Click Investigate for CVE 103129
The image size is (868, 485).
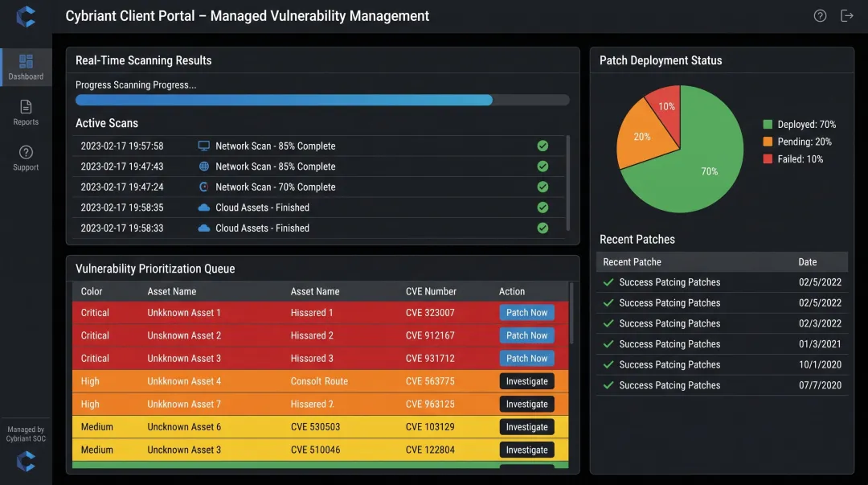526,427
